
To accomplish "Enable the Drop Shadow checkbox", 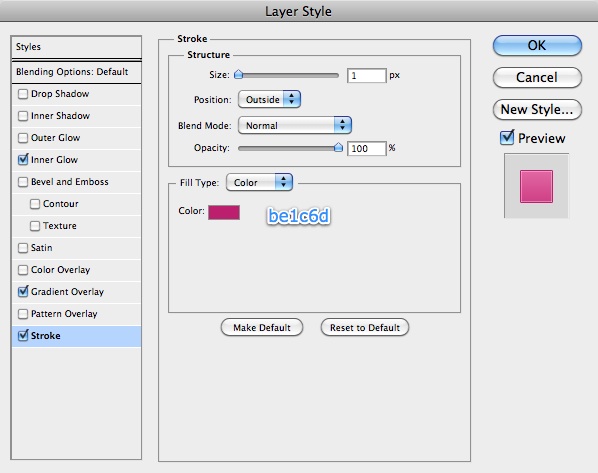I will coord(23,94).
